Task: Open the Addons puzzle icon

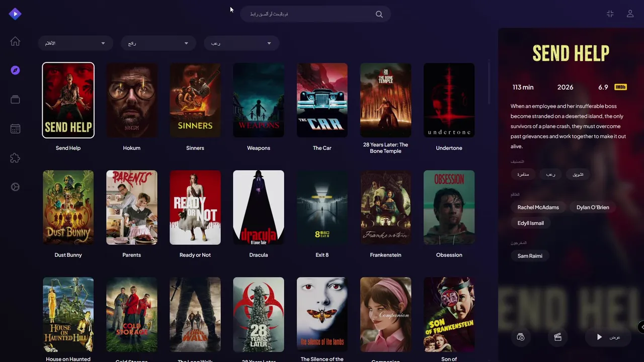Action: (x=15, y=158)
